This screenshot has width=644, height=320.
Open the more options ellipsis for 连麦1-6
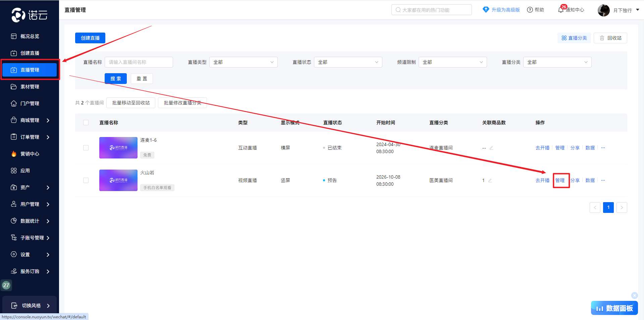click(x=603, y=148)
